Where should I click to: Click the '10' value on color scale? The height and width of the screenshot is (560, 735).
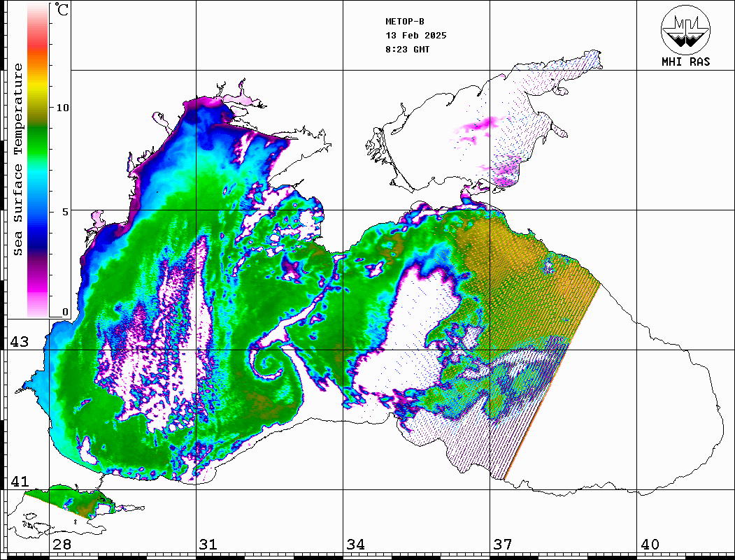pyautogui.click(x=62, y=108)
